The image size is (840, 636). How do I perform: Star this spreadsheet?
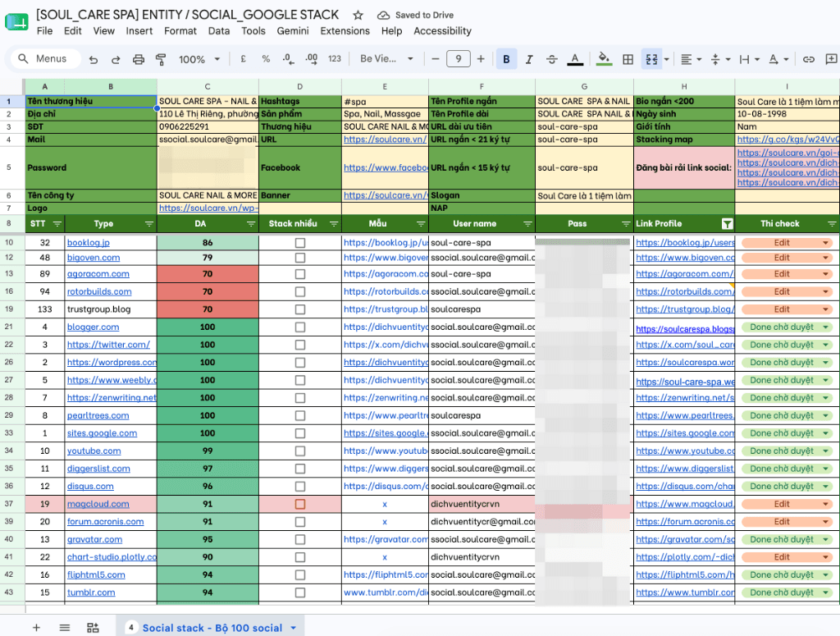coord(358,15)
